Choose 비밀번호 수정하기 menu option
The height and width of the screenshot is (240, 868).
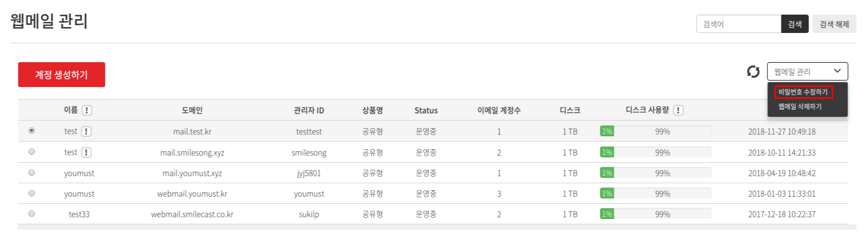point(803,92)
